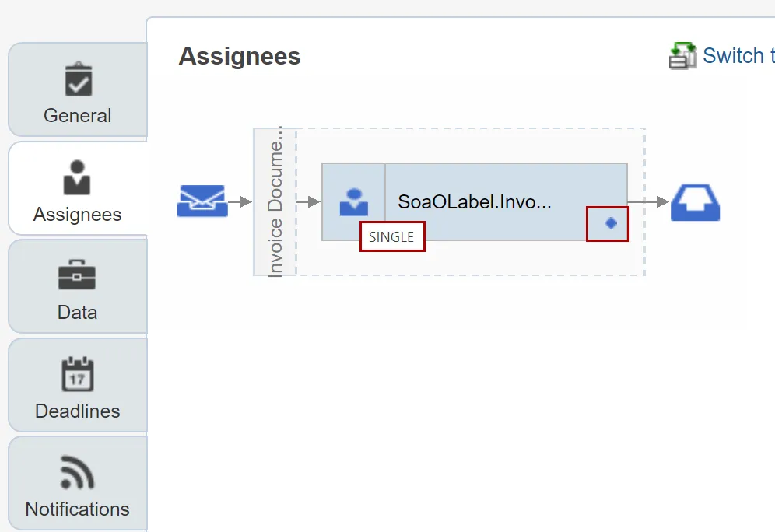Click the Notifications tab feed icon

[x=78, y=473]
